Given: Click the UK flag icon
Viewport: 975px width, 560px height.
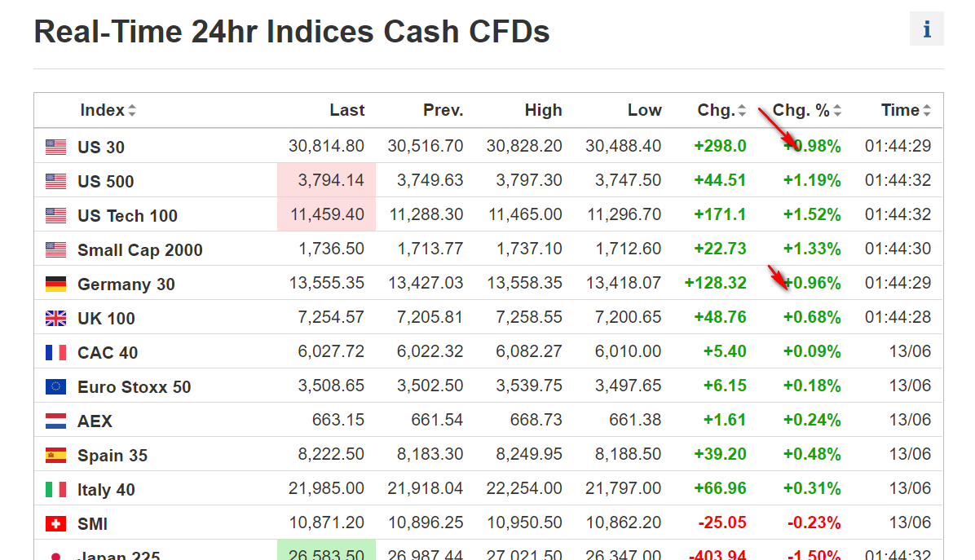Looking at the screenshot, I should coord(55,318).
